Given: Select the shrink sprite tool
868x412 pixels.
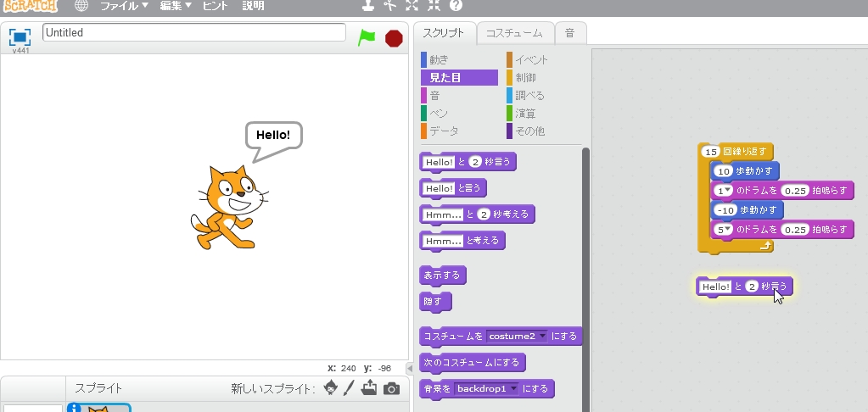Looking at the screenshot, I should coord(434,6).
